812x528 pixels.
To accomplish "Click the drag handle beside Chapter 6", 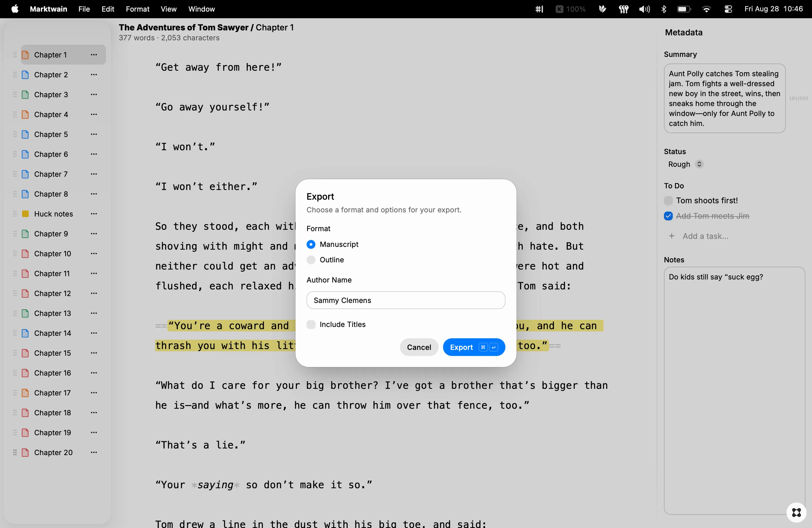I will tap(15, 154).
